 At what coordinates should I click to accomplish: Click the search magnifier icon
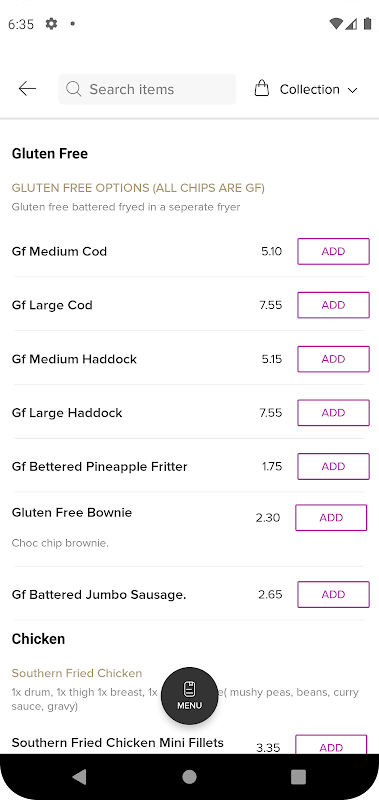pyautogui.click(x=73, y=89)
